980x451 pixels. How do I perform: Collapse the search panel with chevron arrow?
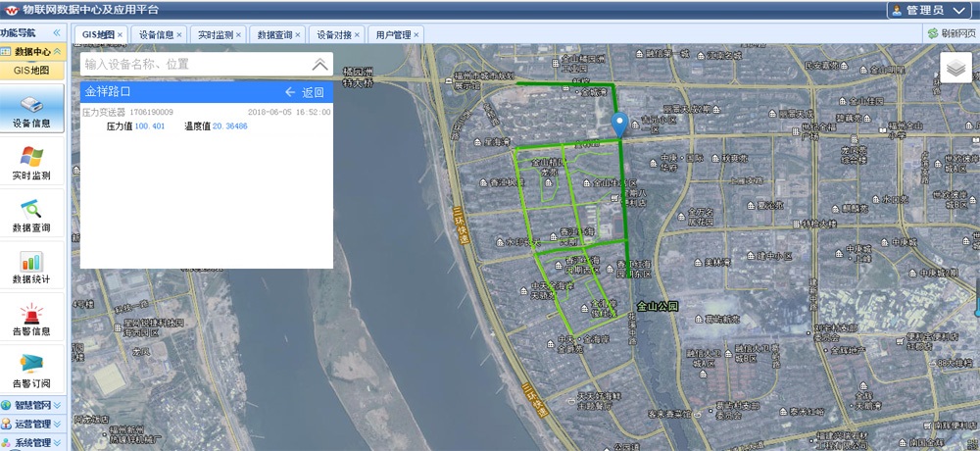319,65
